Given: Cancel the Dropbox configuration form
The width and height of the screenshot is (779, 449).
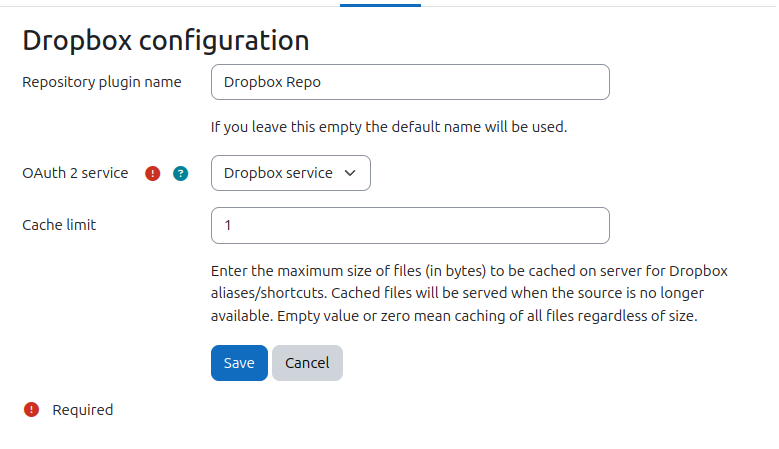Looking at the screenshot, I should pos(307,363).
